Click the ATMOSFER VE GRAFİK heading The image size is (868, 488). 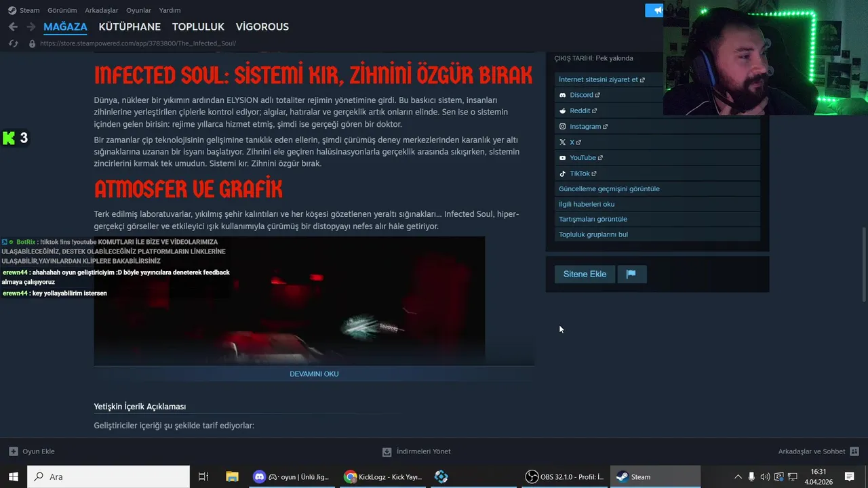188,188
